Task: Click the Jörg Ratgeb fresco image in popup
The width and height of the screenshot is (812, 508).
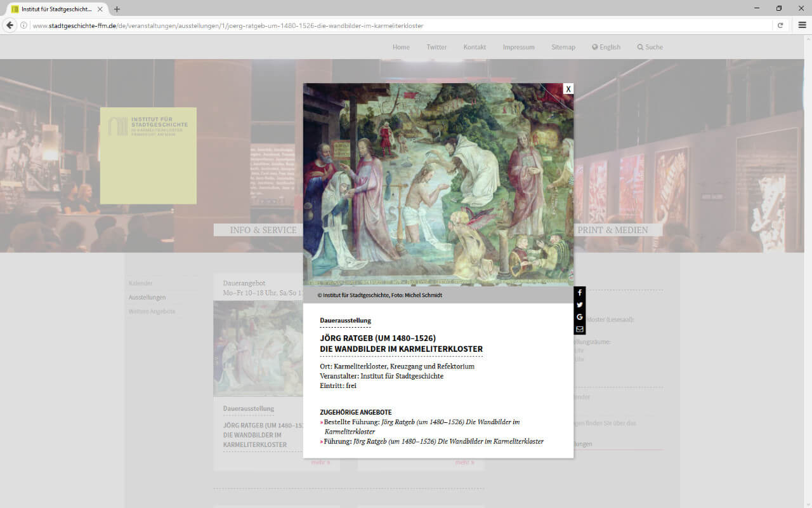Action: [438, 184]
